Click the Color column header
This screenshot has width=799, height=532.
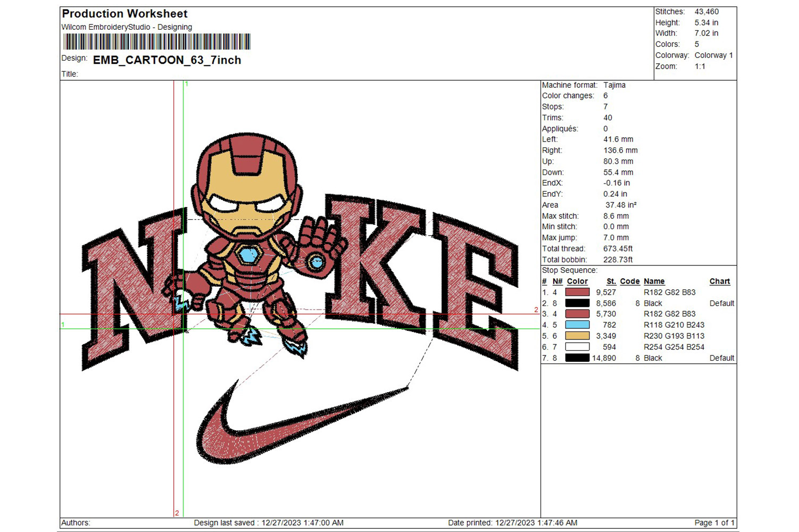tap(577, 281)
